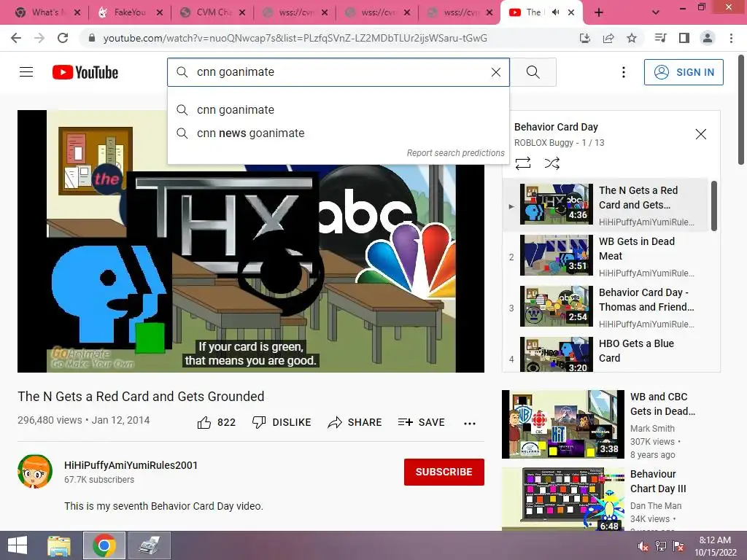Open more actions ellipsis under video

pos(469,424)
